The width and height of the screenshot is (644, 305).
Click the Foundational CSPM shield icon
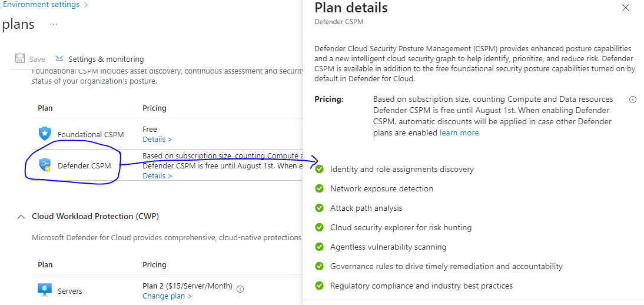click(44, 134)
